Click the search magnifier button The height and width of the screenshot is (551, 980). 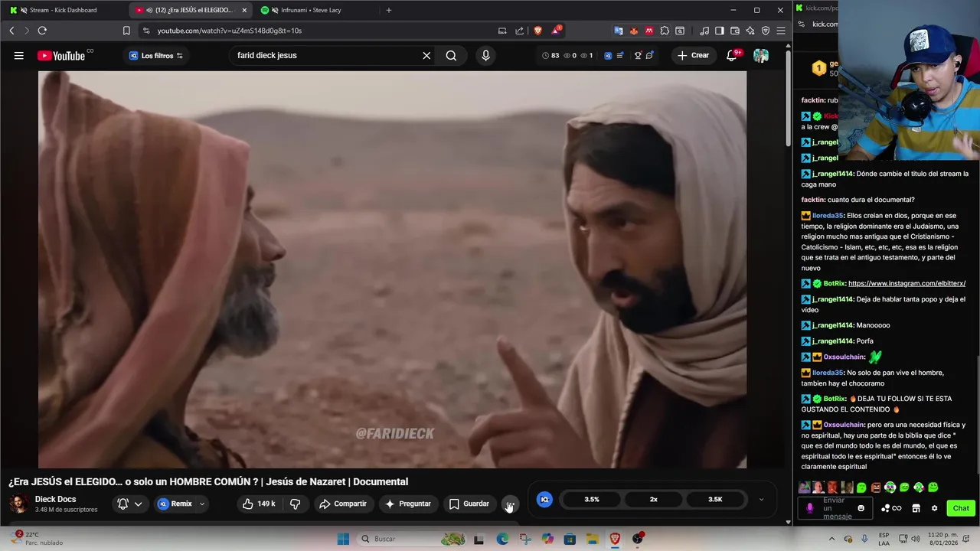451,55
